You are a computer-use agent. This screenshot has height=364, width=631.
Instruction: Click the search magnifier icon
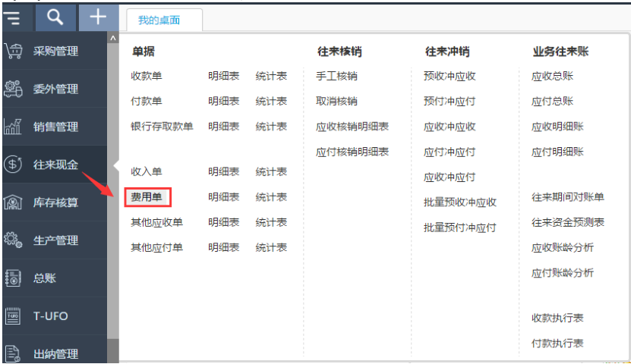55,17
